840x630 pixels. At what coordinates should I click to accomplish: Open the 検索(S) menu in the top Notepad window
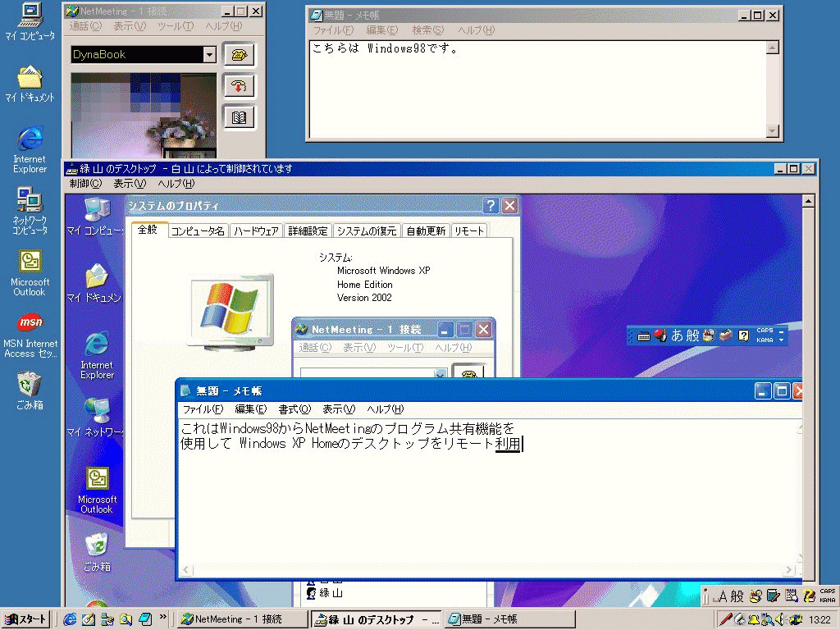[x=427, y=30]
